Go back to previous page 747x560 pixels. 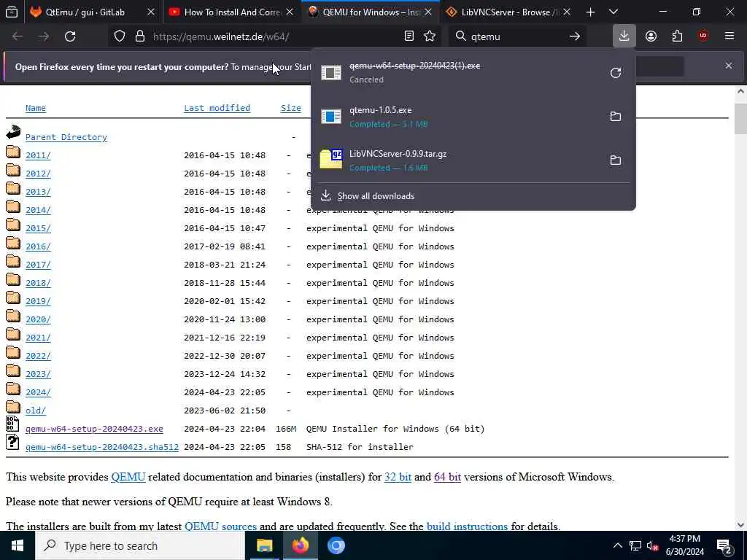pos(18,36)
